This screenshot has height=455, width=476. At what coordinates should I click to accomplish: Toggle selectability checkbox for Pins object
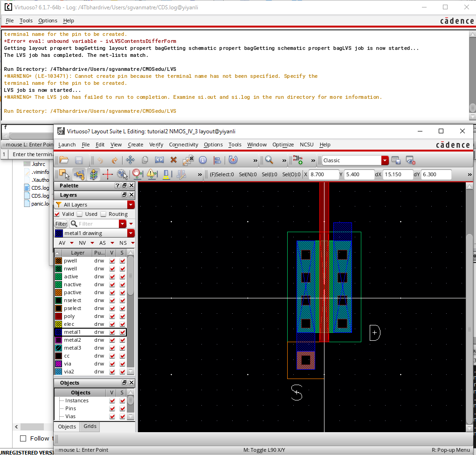click(122, 408)
